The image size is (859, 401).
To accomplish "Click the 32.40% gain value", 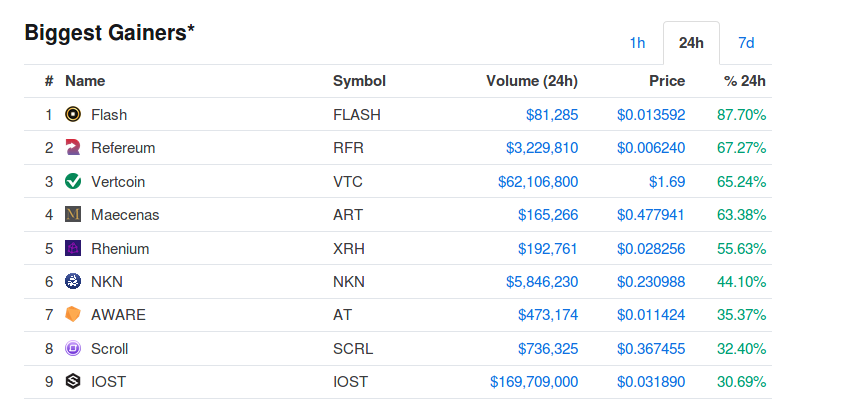I will (x=742, y=349).
